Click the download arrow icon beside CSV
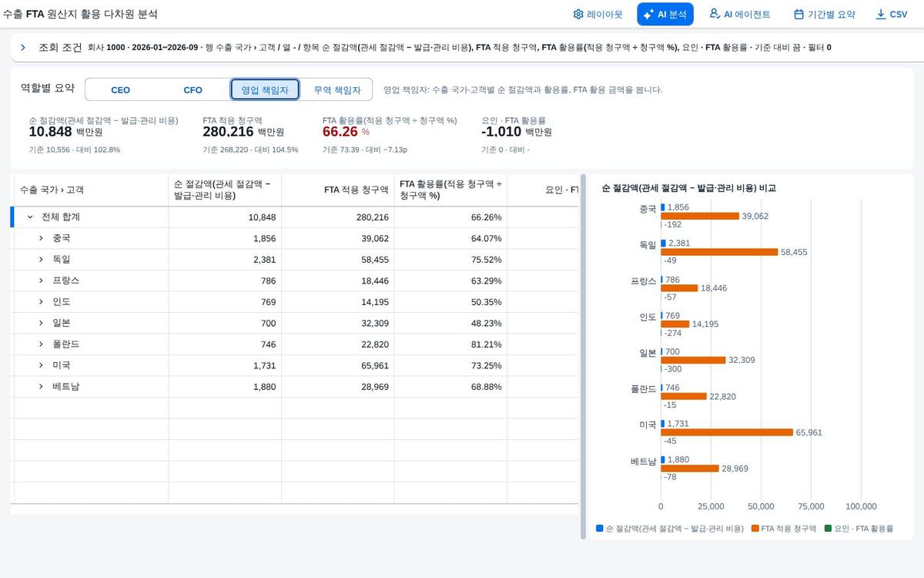Image resolution: width=924 pixels, height=578 pixels. pyautogui.click(x=881, y=14)
